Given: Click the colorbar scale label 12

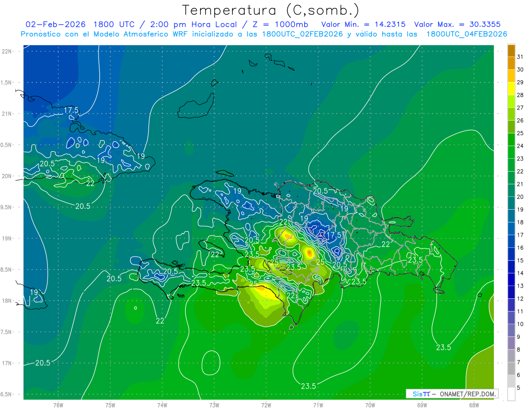Looking at the screenshot, I should [520, 299].
